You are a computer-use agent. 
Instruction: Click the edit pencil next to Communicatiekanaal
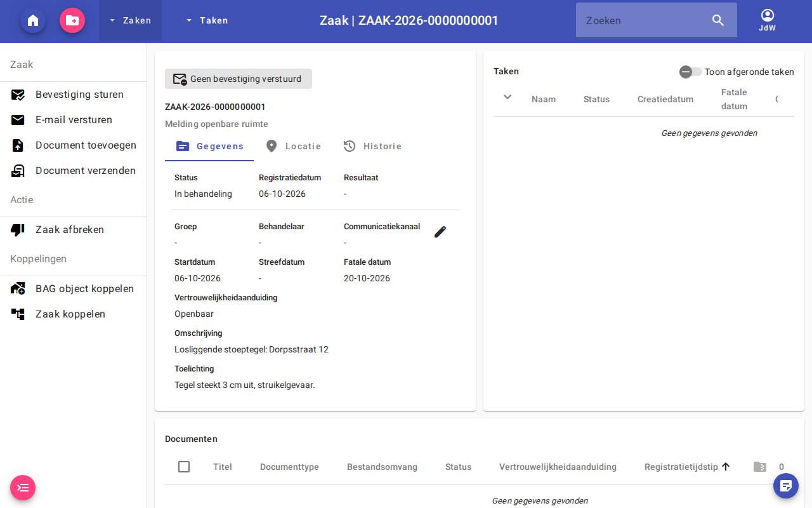pos(440,232)
